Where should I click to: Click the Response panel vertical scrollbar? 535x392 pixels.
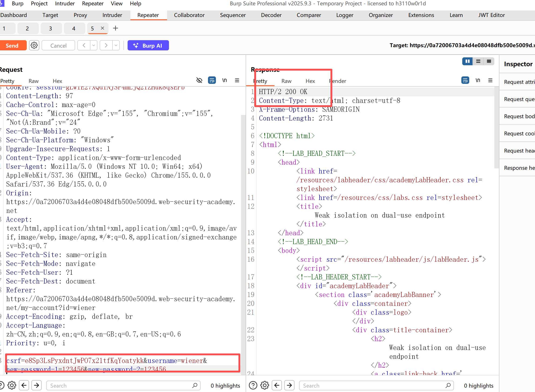496,128
